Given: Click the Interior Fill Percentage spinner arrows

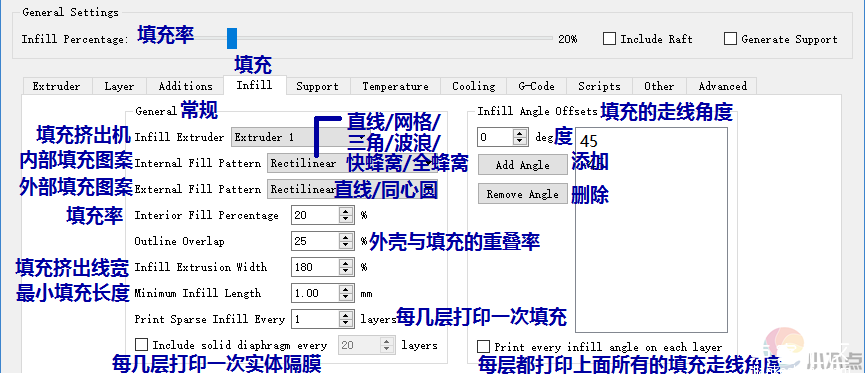Looking at the screenshot, I should pyautogui.click(x=345, y=215).
